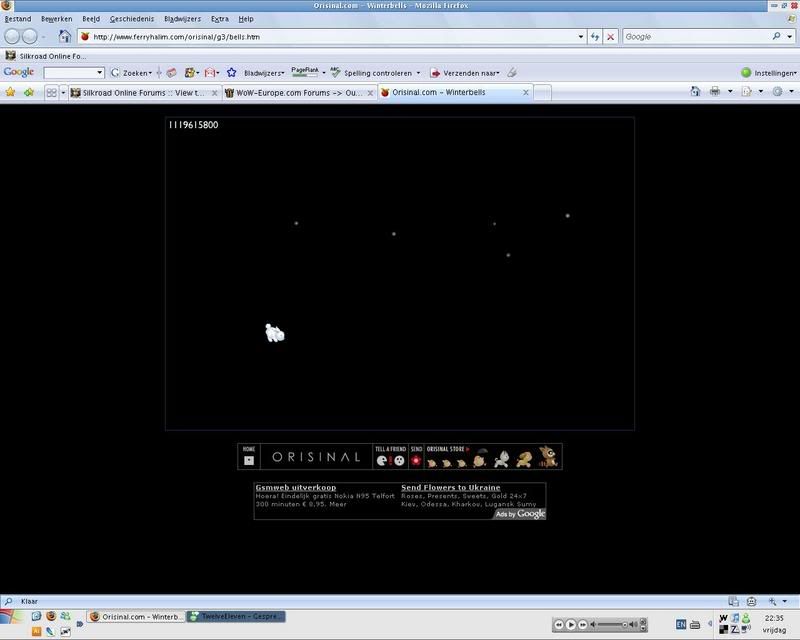800x640 pixels.
Task: Click the face icon in the status bar
Action: tap(752, 601)
